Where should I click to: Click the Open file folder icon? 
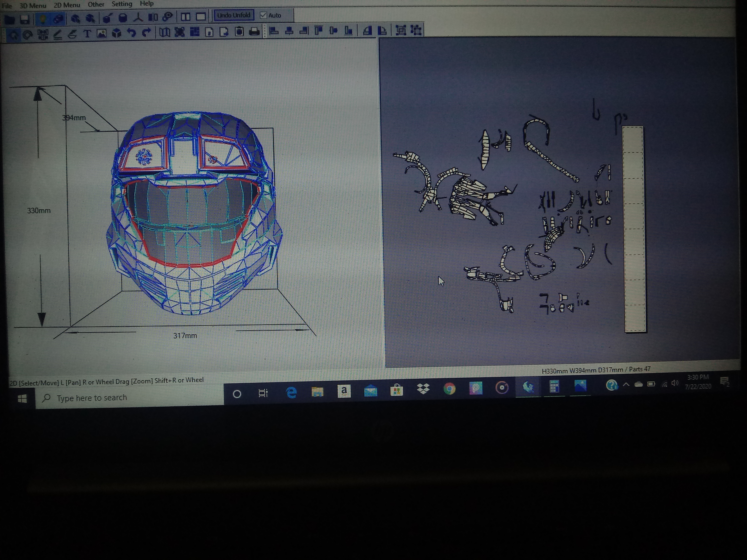9,19
